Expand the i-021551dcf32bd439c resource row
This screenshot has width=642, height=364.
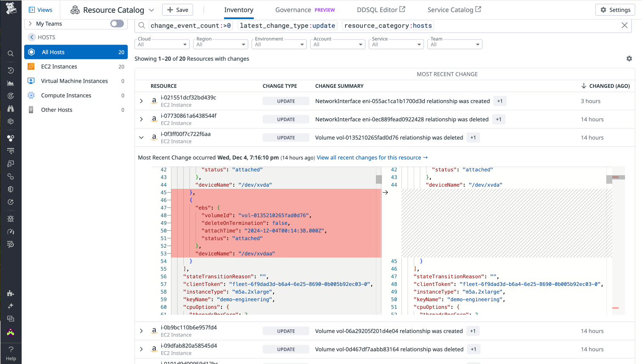coord(141,101)
